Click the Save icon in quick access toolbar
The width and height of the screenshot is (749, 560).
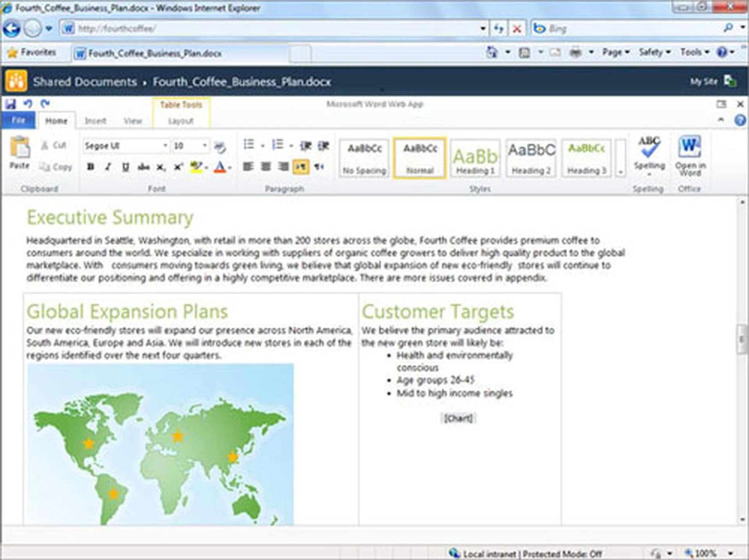pos(11,104)
